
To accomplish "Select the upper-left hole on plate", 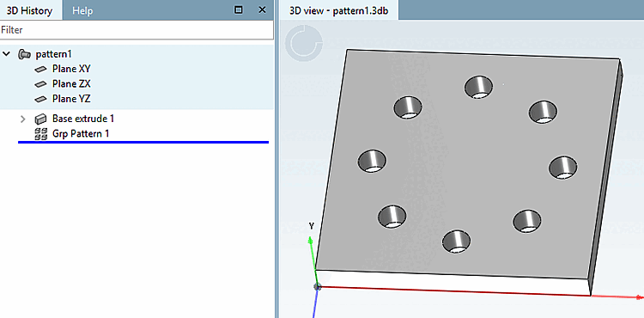I will 408,107.
